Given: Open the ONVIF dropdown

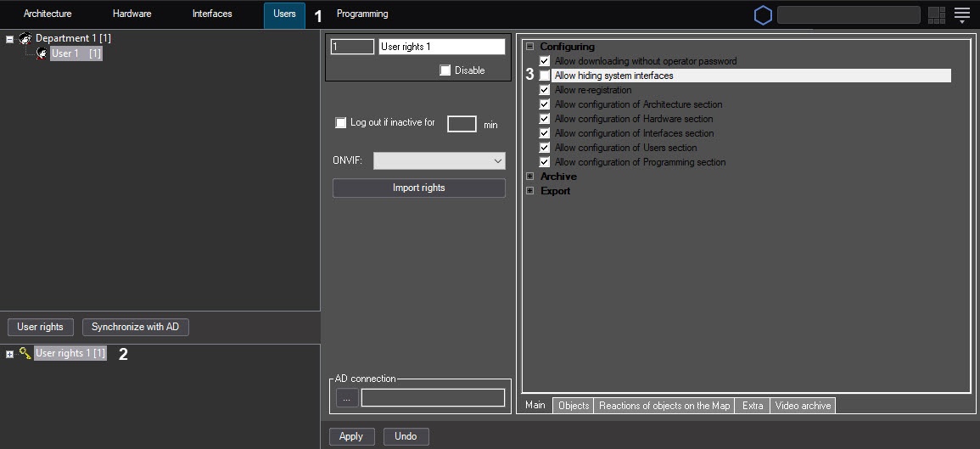Looking at the screenshot, I should pyautogui.click(x=439, y=160).
